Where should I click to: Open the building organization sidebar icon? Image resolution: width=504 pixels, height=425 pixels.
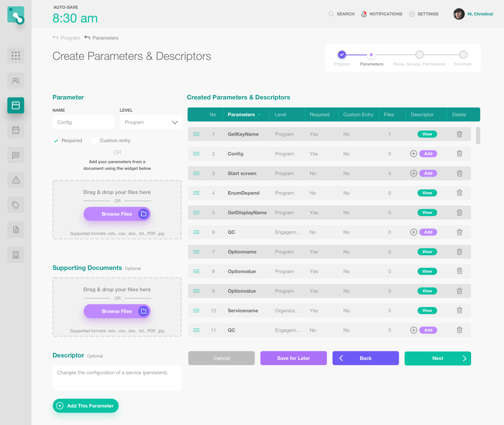(x=16, y=255)
